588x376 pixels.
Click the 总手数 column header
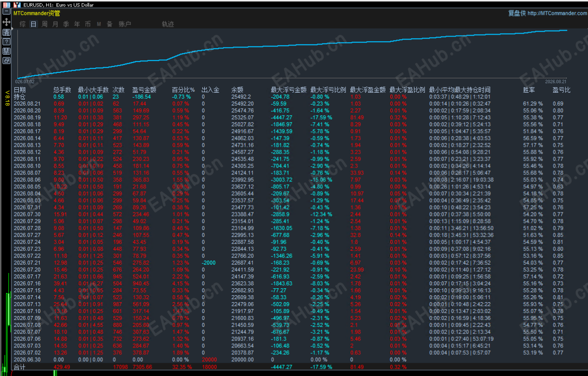pos(62,90)
